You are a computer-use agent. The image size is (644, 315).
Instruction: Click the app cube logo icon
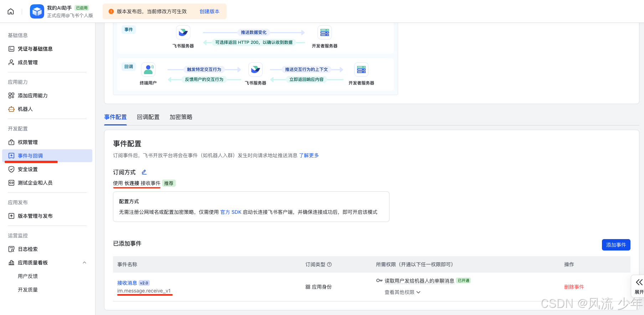pyautogui.click(x=37, y=11)
